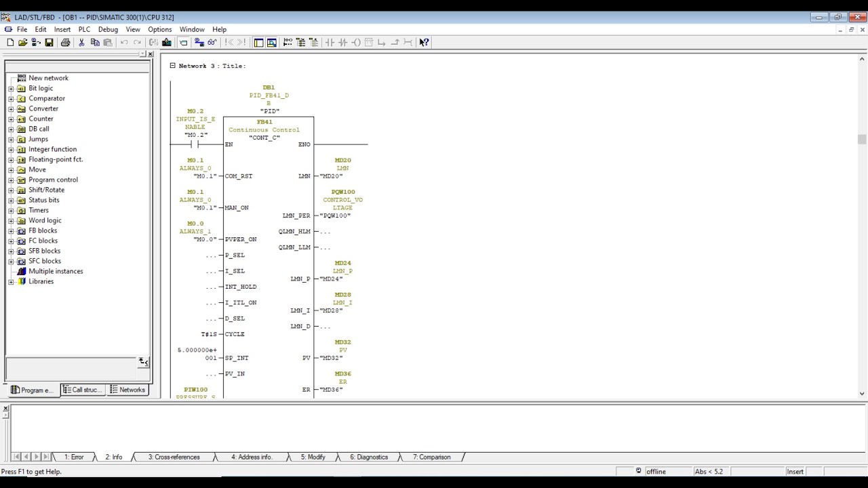Select New network in elements tree
This screenshot has width=868, height=488.
click(x=48, y=78)
